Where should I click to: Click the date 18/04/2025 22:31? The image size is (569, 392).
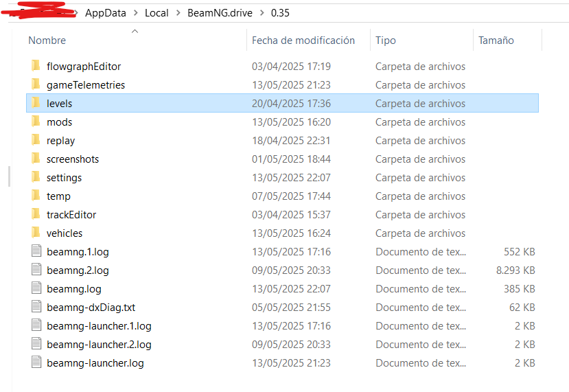pyautogui.click(x=292, y=141)
